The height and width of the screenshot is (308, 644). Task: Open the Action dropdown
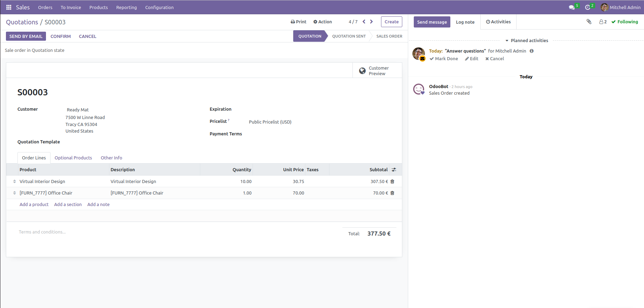(323, 22)
